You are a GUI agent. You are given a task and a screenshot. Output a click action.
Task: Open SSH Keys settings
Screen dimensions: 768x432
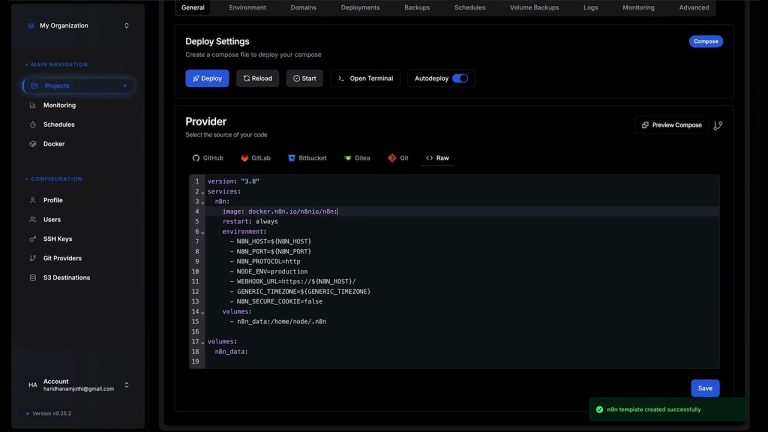78,239
